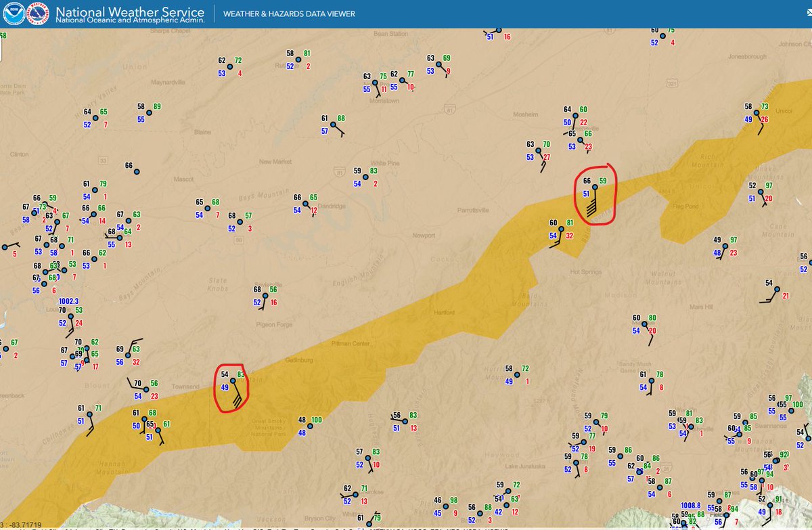Screen dimensions: 812x530
Task: Select station marker reading 66/59/51 near Parrottsville
Action: [595, 187]
